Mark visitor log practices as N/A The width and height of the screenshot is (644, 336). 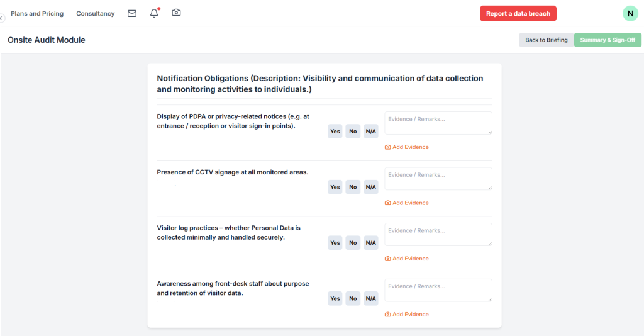coord(371,243)
